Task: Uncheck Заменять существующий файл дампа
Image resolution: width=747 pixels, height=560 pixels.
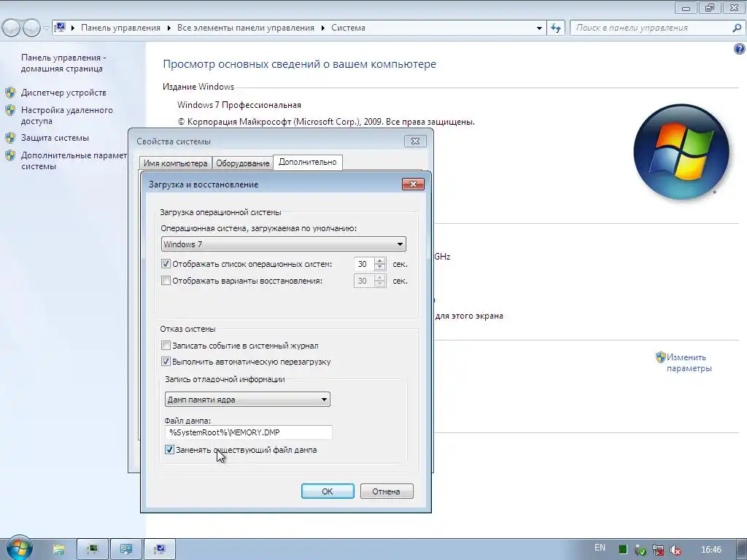Action: (169, 449)
